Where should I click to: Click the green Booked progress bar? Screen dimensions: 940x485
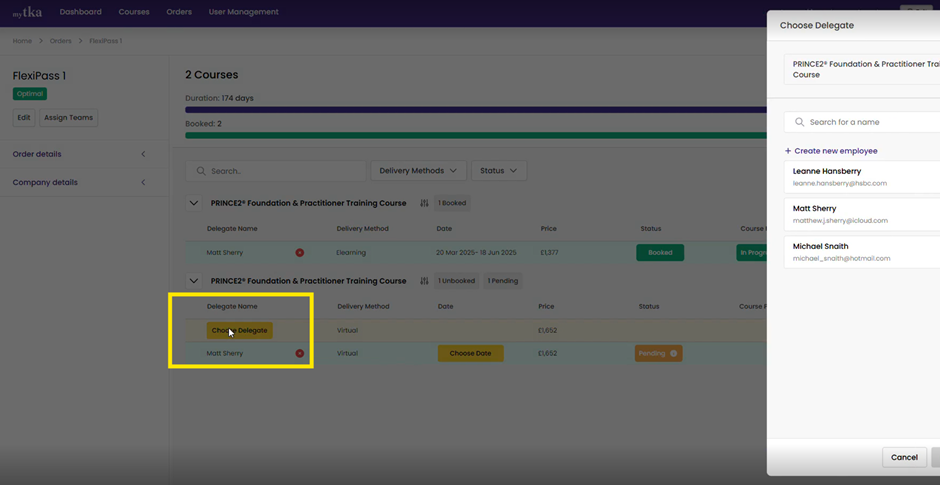pos(476,135)
